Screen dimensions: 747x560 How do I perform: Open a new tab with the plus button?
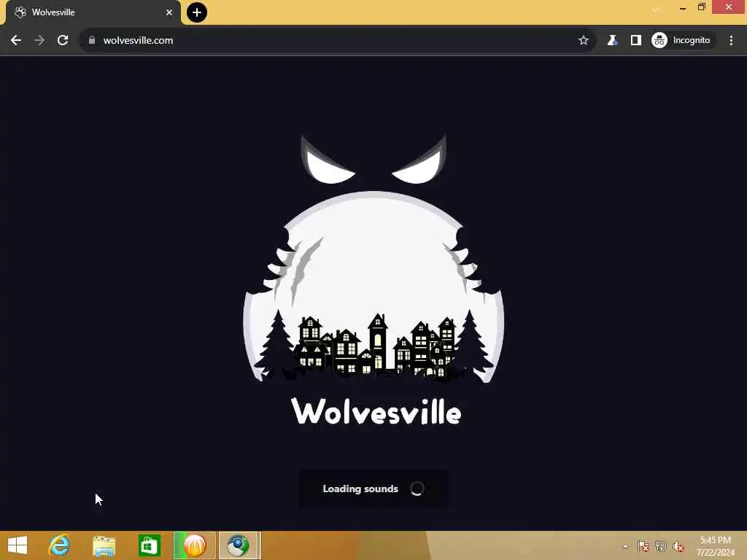(197, 12)
